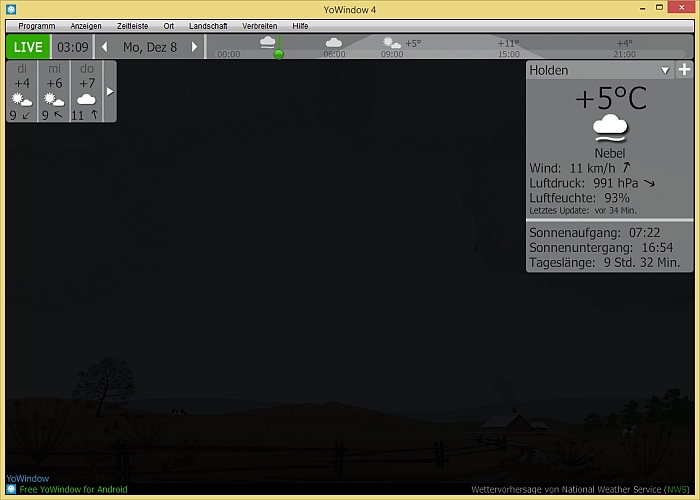Click cloud icon for 'do'
The height and width of the screenshot is (500, 700).
[x=87, y=99]
